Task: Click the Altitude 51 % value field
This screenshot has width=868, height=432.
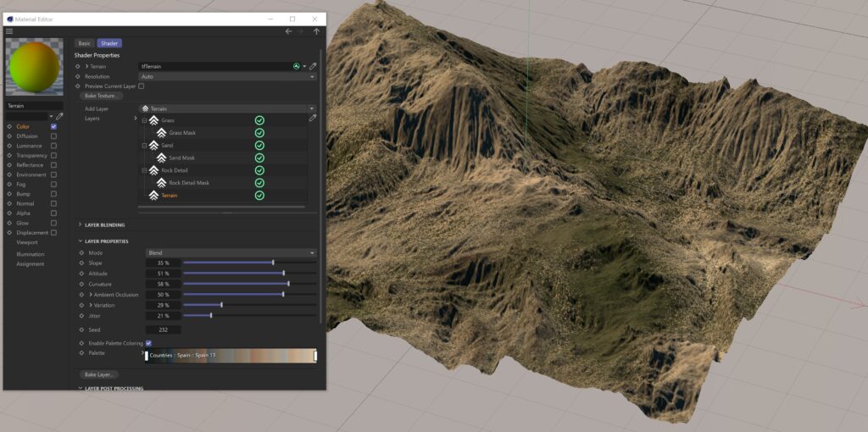Action: pyautogui.click(x=164, y=274)
